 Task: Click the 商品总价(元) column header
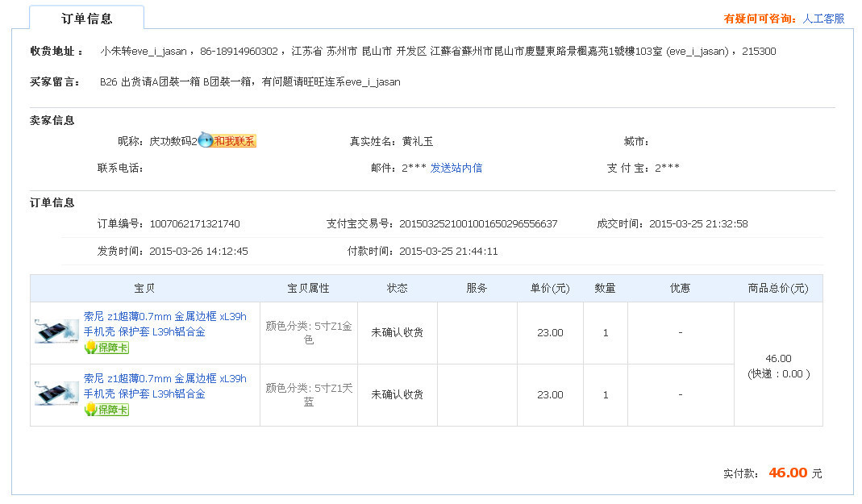click(x=777, y=288)
